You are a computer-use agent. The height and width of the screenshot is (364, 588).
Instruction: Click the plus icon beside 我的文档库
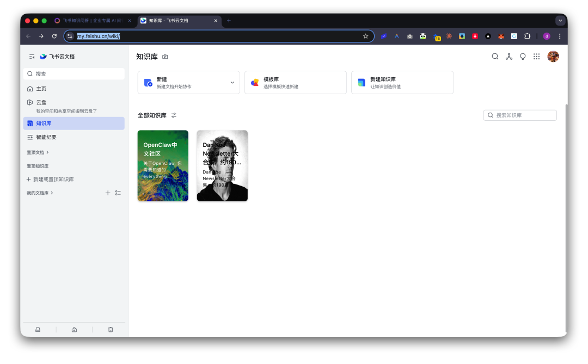coord(108,193)
